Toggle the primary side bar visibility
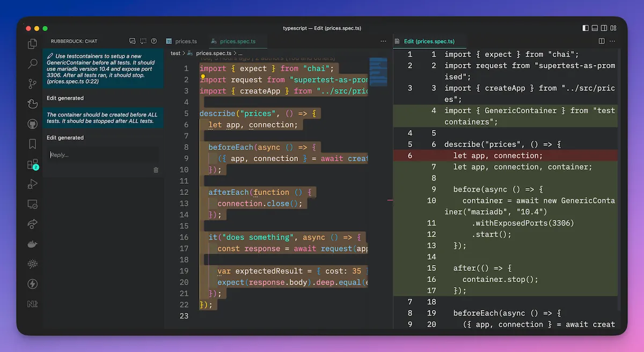The height and width of the screenshot is (352, 644). (585, 28)
